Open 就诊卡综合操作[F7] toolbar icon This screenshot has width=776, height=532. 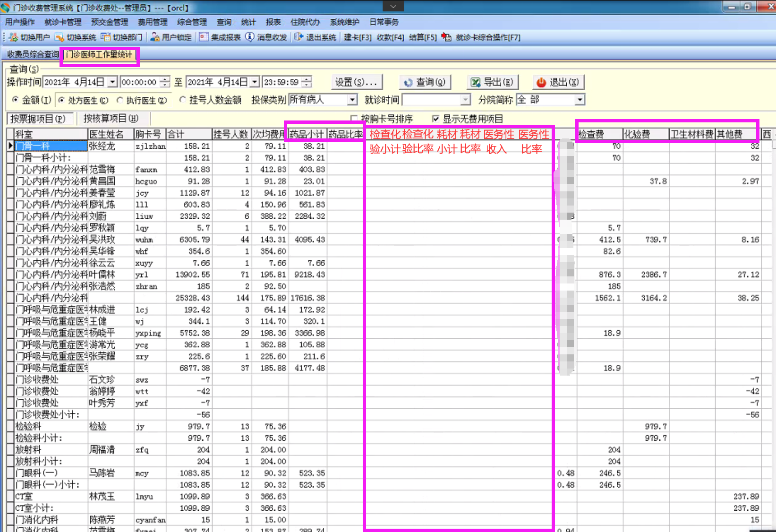pyautogui.click(x=446, y=37)
